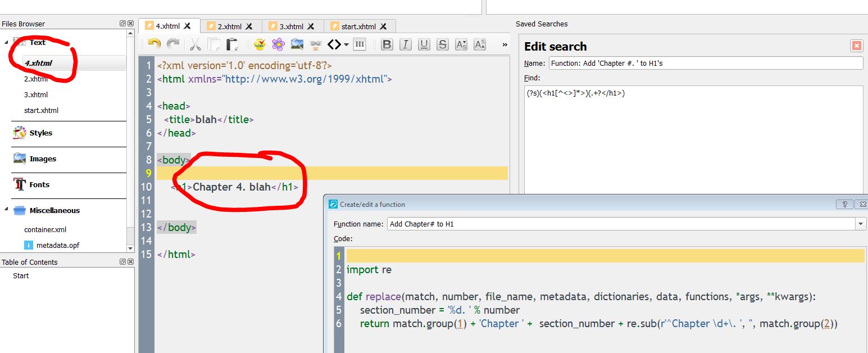
Task: Click the Undo arrow in the editor toolbar
Action: point(154,44)
